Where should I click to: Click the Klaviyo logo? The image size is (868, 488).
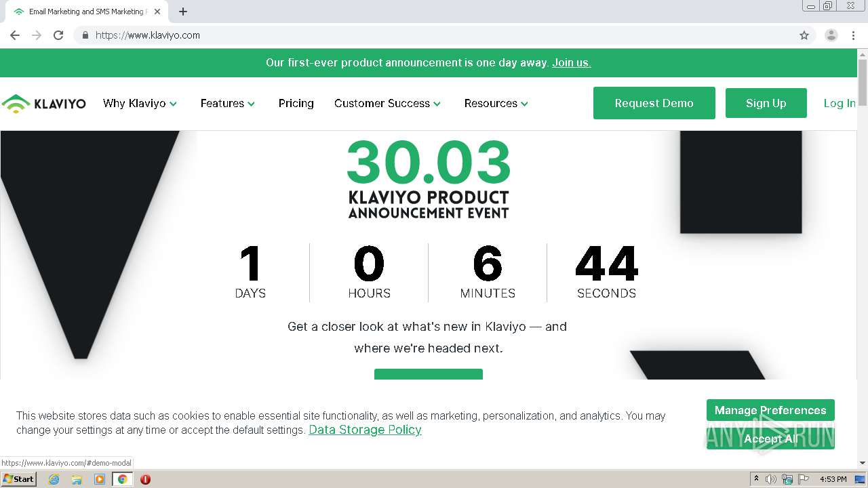tap(44, 104)
